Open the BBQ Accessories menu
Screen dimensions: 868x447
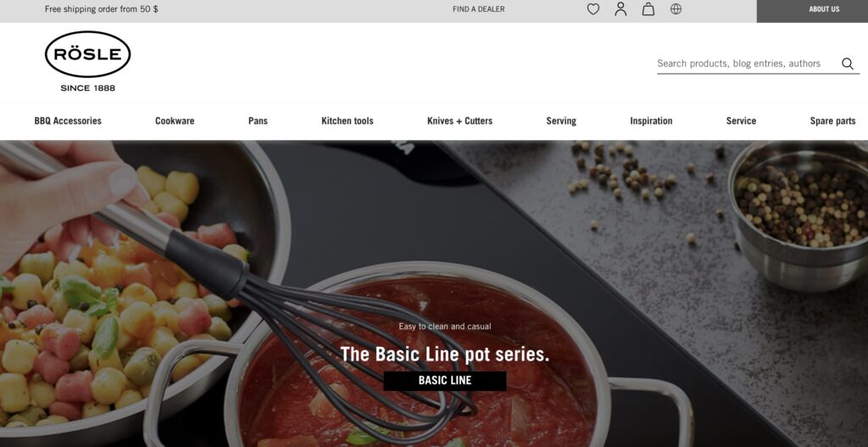click(x=68, y=120)
